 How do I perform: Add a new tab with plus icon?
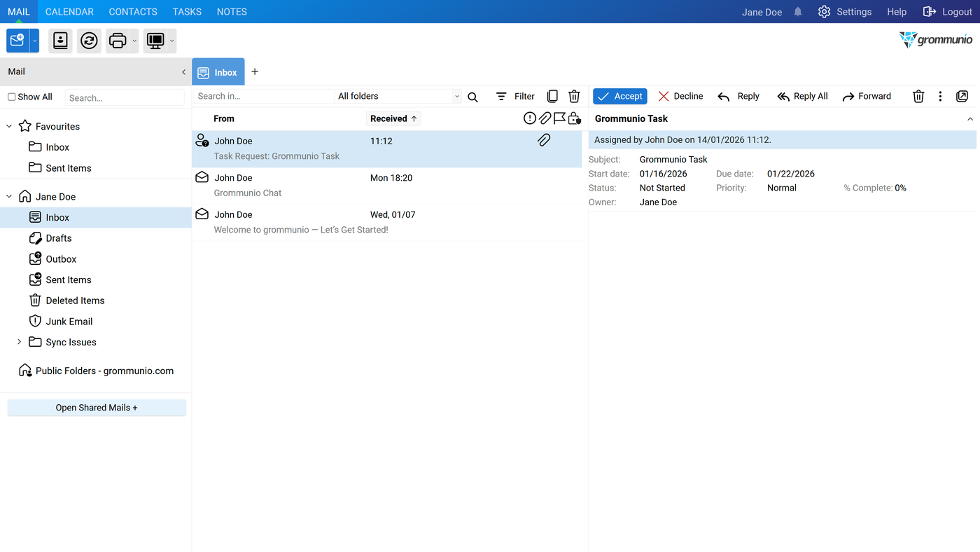coord(255,71)
